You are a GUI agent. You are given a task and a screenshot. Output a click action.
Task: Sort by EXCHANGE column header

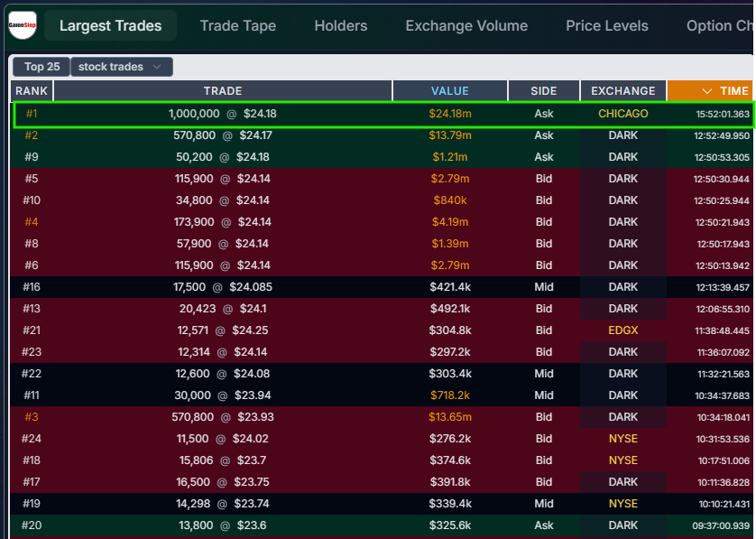click(622, 90)
